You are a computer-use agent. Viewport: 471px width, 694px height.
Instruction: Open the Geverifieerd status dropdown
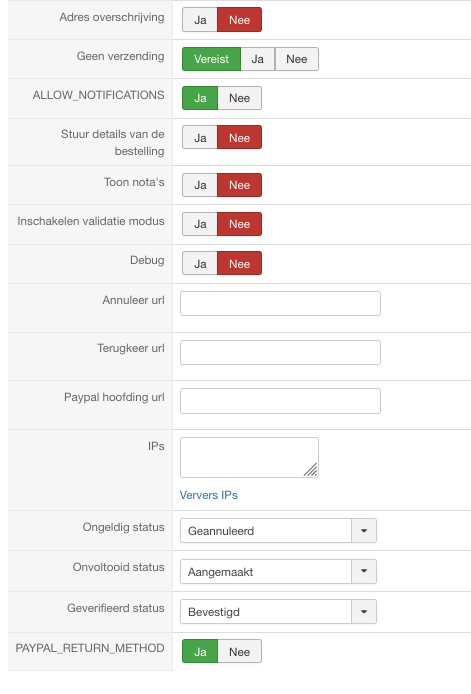pos(278,612)
